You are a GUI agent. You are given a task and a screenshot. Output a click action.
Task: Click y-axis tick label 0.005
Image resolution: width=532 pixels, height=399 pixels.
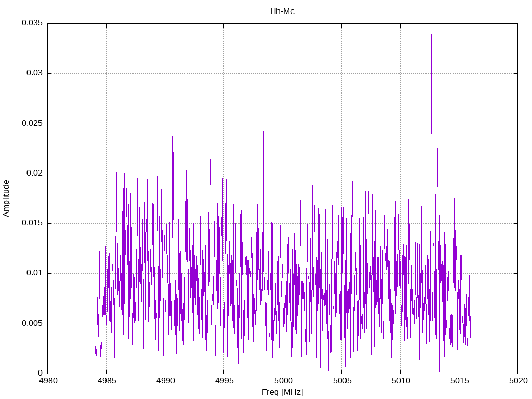point(32,323)
